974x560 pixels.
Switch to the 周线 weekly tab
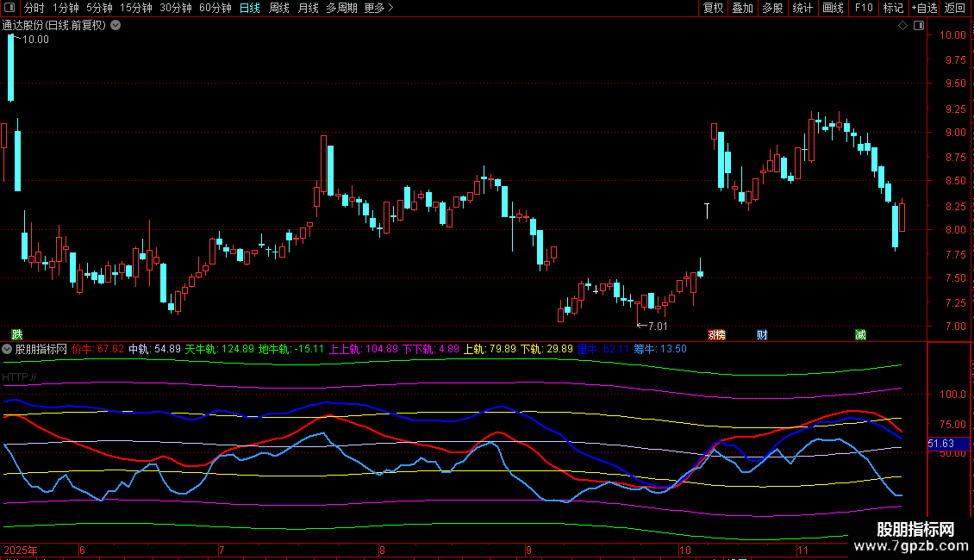[279, 9]
